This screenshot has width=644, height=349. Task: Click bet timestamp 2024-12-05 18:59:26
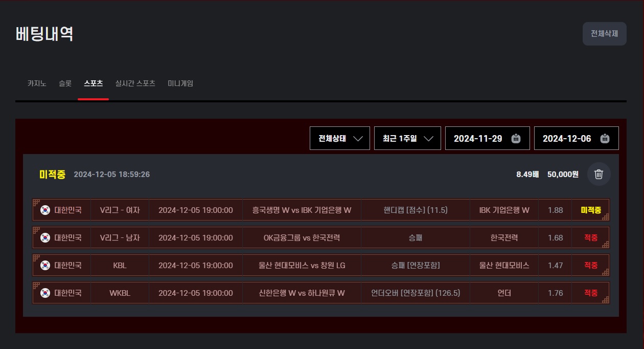point(112,174)
